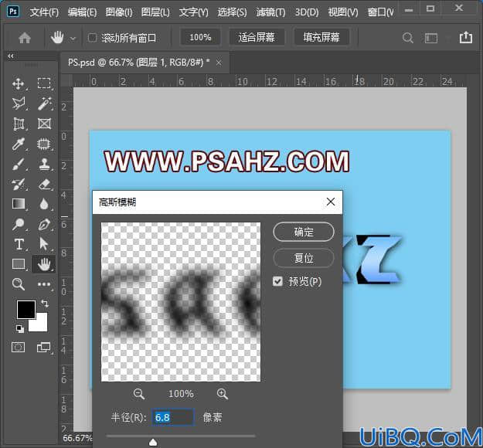Select the Spot Healing Patch tool
Image resolution: width=483 pixels, height=448 pixels.
point(44,144)
